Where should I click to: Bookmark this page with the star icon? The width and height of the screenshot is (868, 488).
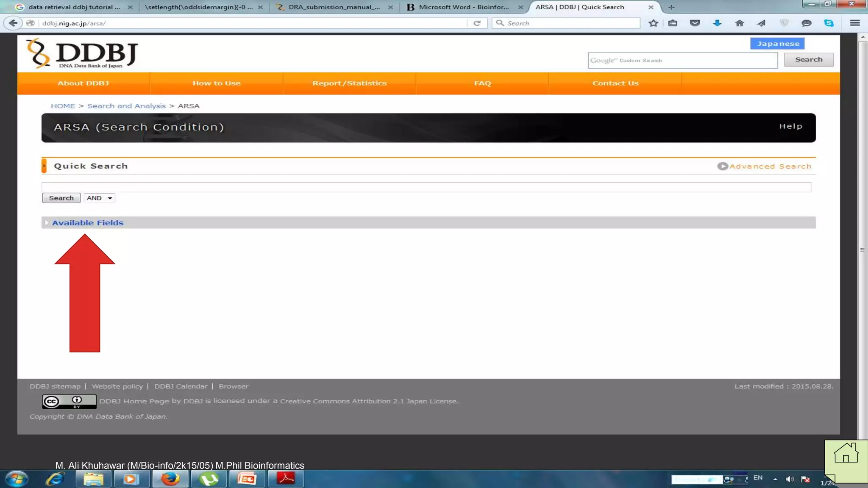[x=653, y=23]
